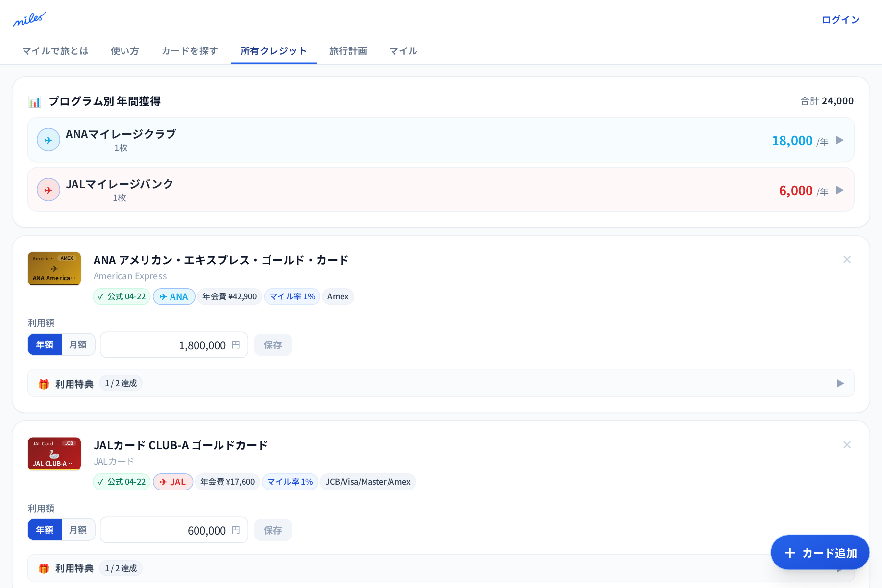Click the 年会費 ¥17,600 chip

pyautogui.click(x=227, y=482)
